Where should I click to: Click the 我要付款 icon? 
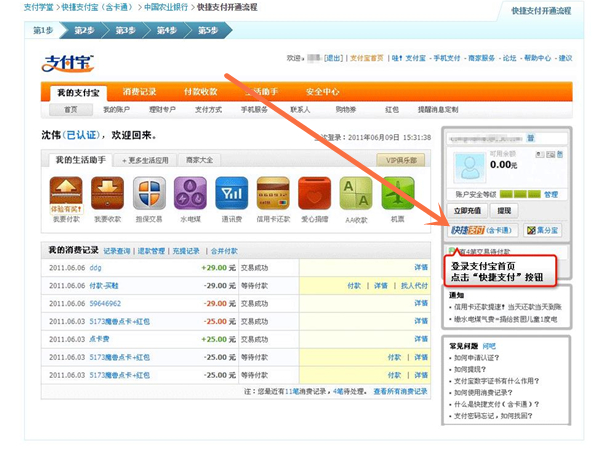(x=66, y=193)
